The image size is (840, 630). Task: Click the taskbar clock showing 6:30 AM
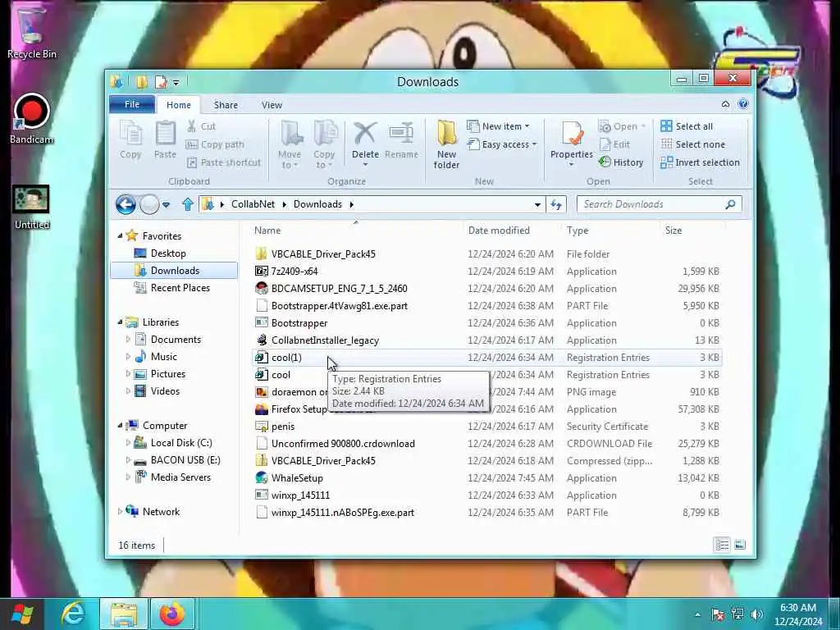798,614
